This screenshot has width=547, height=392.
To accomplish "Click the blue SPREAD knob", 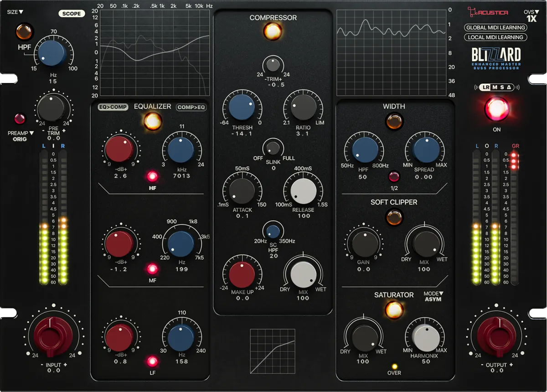I will (426, 150).
